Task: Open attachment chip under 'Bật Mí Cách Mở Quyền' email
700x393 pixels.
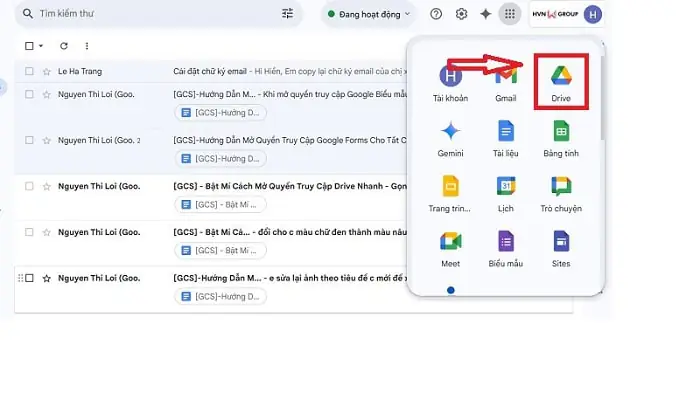Action: 221,205
